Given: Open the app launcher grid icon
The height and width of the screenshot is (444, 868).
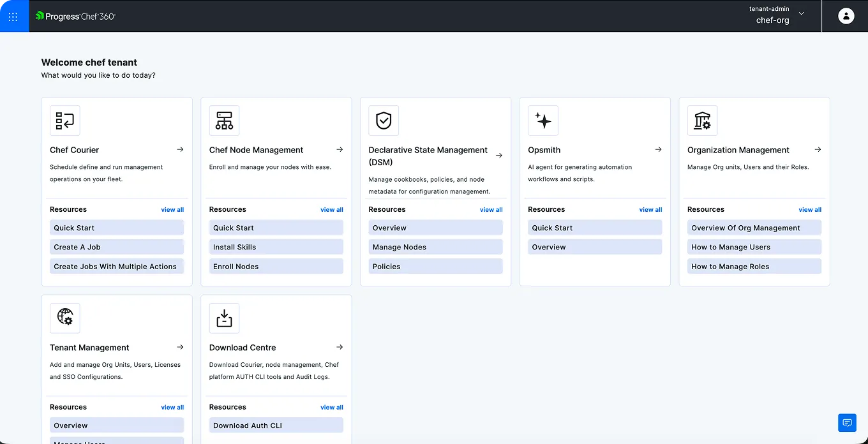Looking at the screenshot, I should 13,17.
